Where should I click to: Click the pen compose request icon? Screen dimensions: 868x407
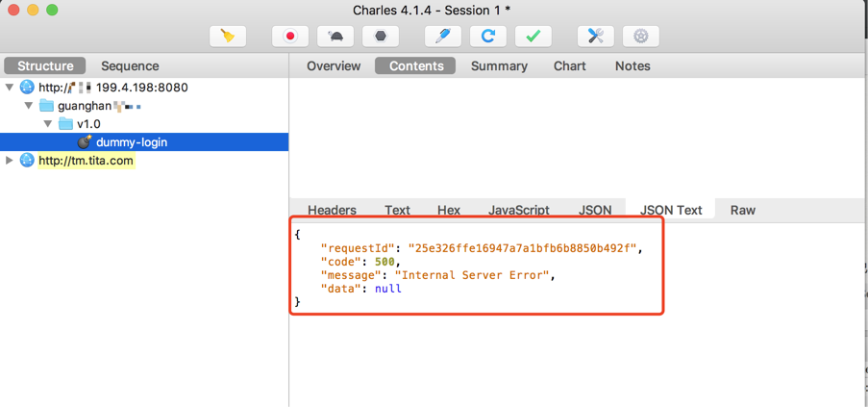[442, 37]
